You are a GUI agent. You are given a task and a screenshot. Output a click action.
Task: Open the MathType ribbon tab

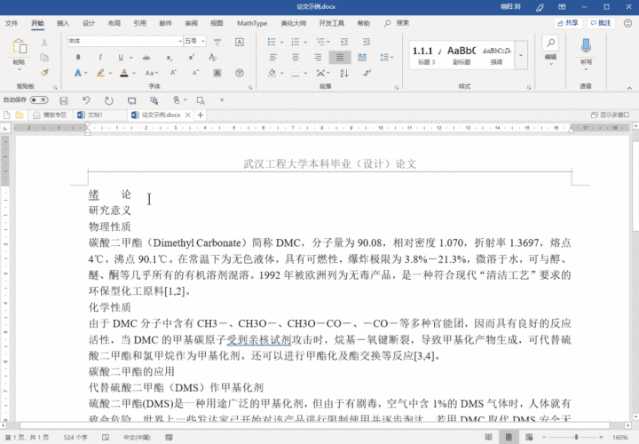pyautogui.click(x=252, y=23)
